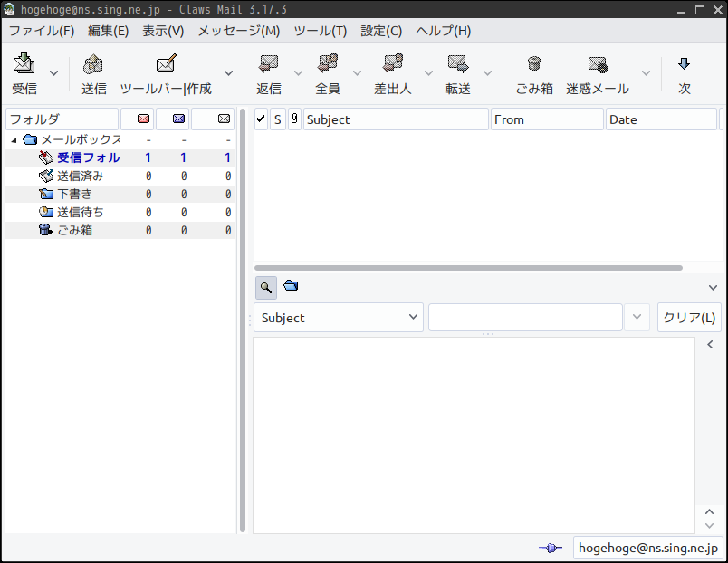
Task: Open the dropdown arrow next to 転送
Action: click(487, 73)
